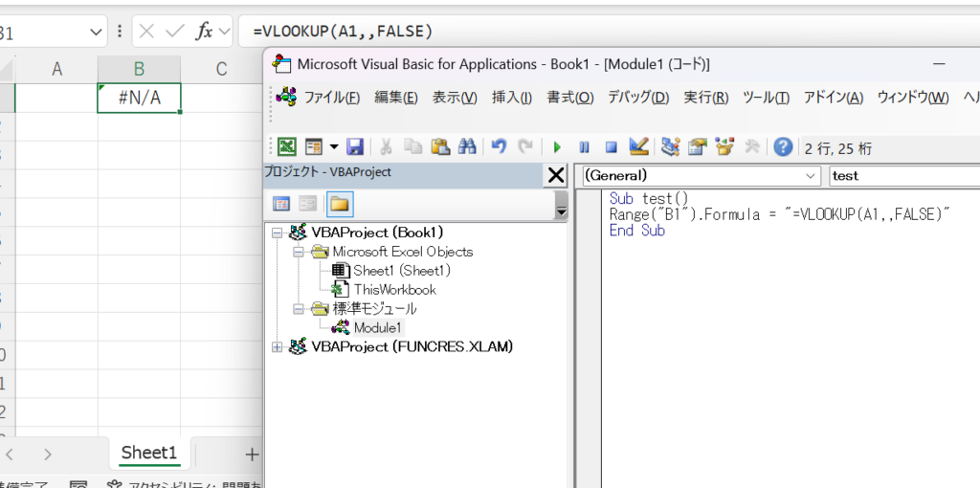Click the Excel formula bar input
Image resolution: width=980 pixels, height=488 pixels.
pyautogui.click(x=609, y=32)
